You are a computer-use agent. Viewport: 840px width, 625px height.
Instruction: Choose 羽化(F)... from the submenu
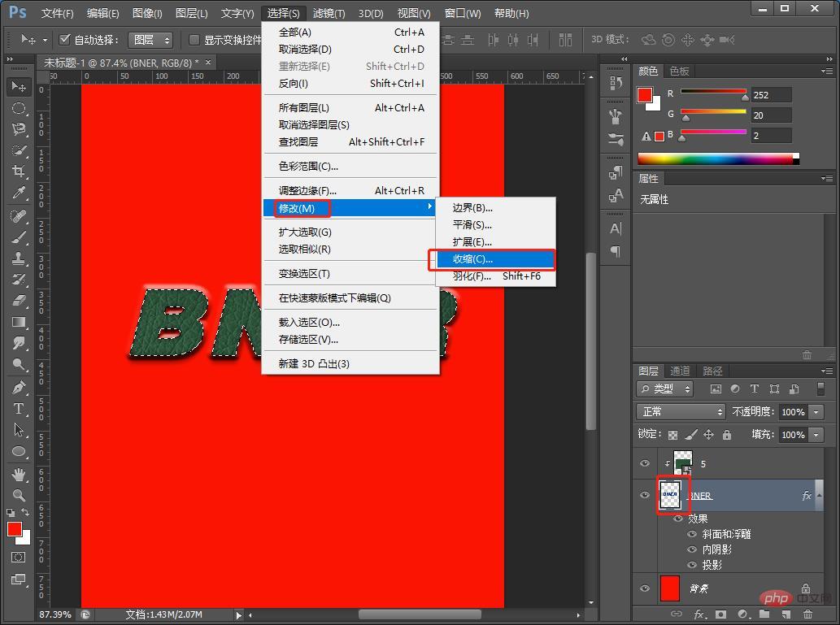point(495,276)
